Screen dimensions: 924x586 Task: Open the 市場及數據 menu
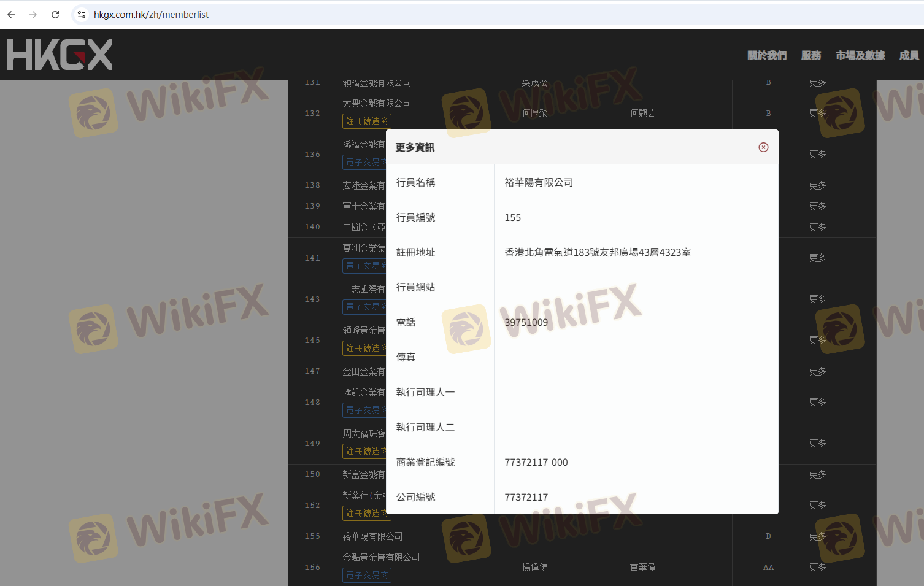pos(860,55)
